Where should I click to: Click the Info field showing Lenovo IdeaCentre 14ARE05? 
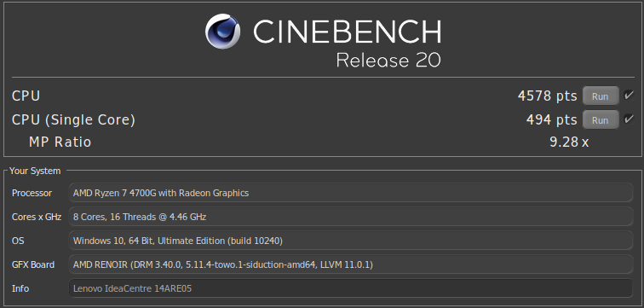click(350, 288)
